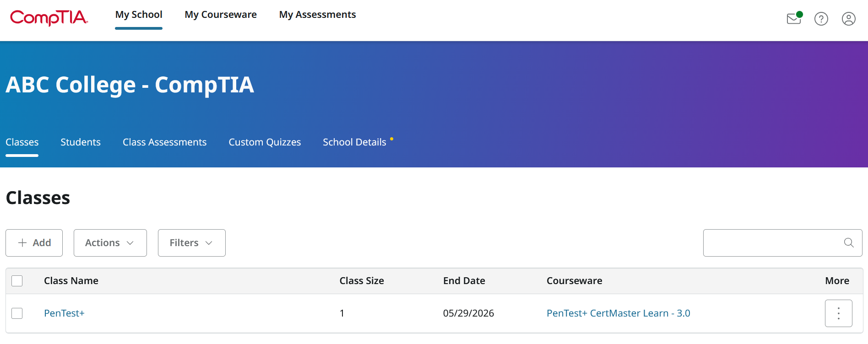Toggle the select-all classes checkbox
This screenshot has height=344, width=868.
17,281
